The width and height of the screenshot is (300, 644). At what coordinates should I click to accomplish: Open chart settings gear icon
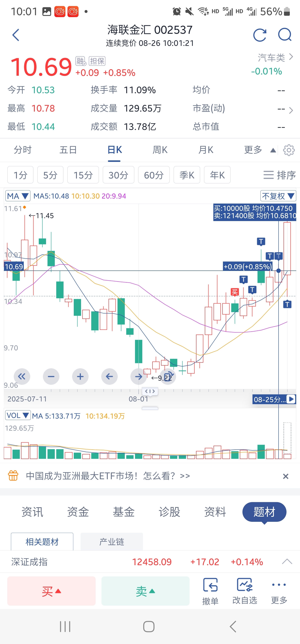(289, 150)
